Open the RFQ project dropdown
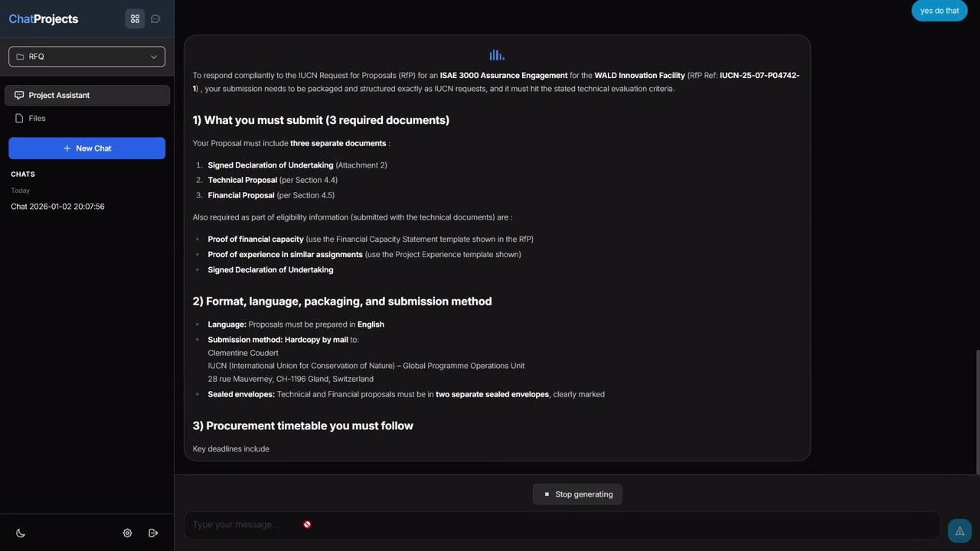 tap(87, 57)
